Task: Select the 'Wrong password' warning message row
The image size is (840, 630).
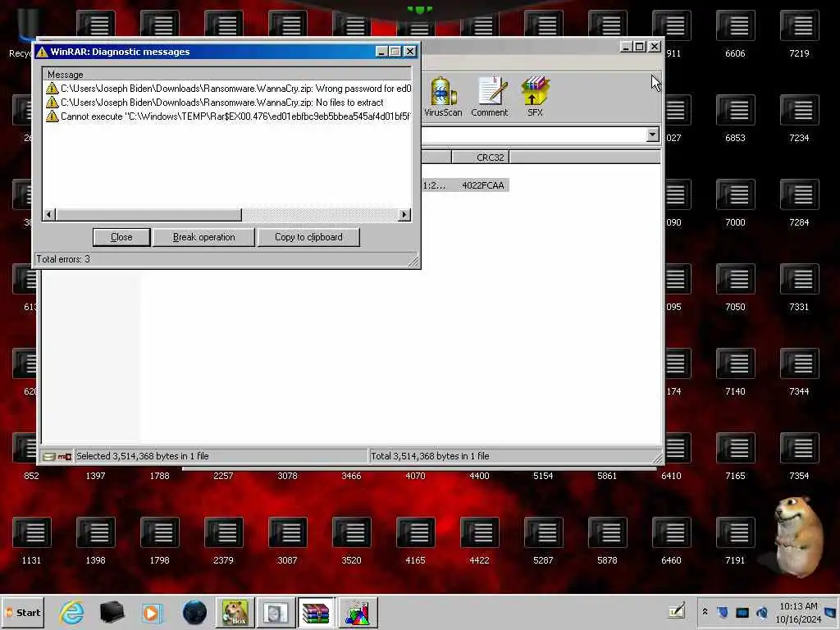Action: pos(228,89)
